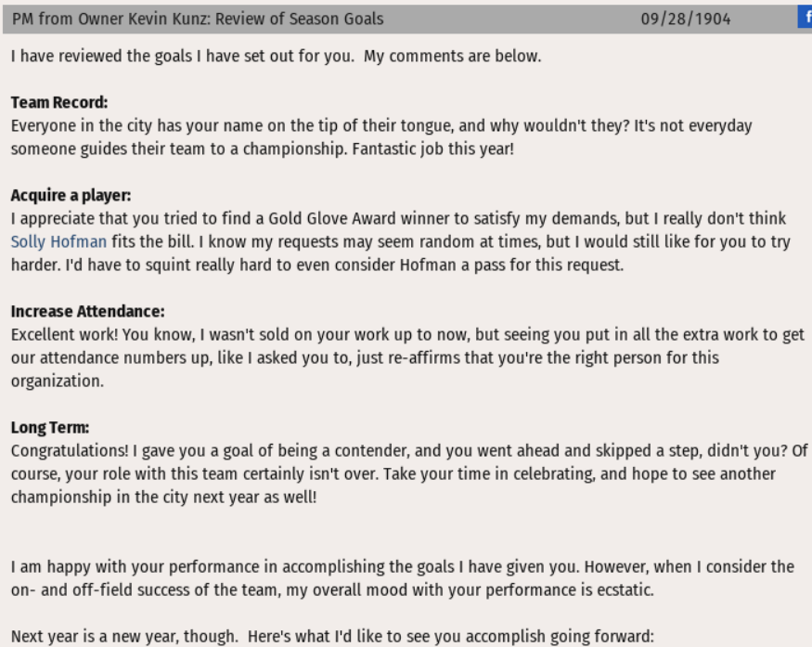This screenshot has height=647, width=812.
Task: Click the intro line about reviewed goals
Action: 276,56
